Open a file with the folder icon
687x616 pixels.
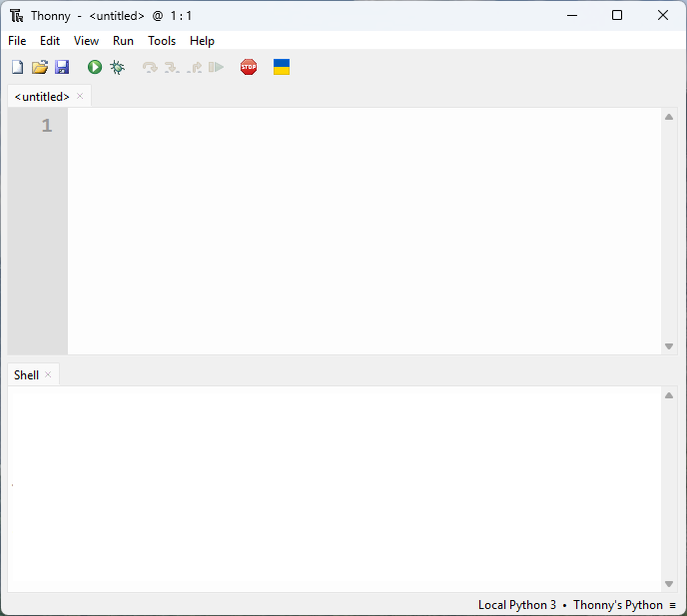click(40, 67)
